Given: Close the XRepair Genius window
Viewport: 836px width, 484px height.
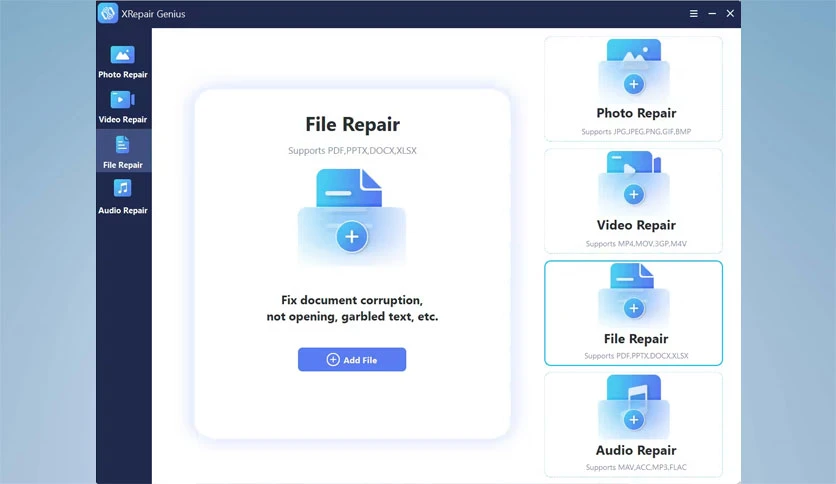Looking at the screenshot, I should 730,14.
